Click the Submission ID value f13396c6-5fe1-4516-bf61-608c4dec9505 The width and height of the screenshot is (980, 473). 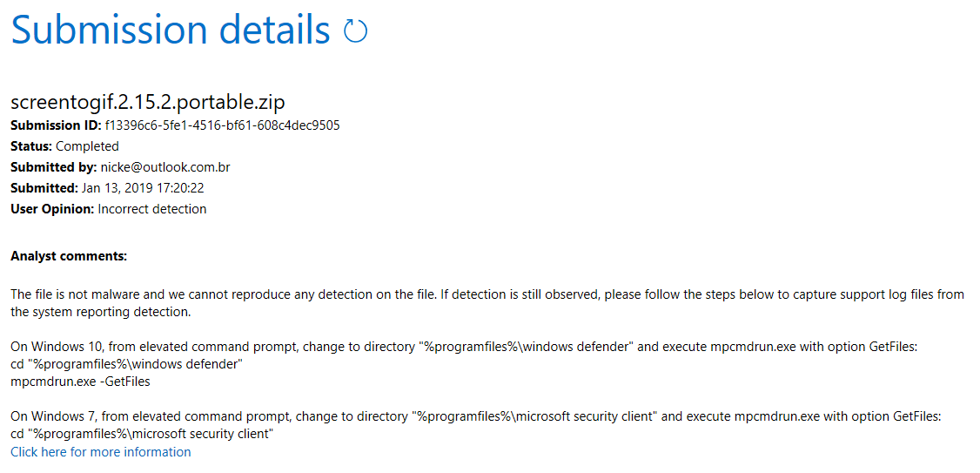[x=222, y=125]
